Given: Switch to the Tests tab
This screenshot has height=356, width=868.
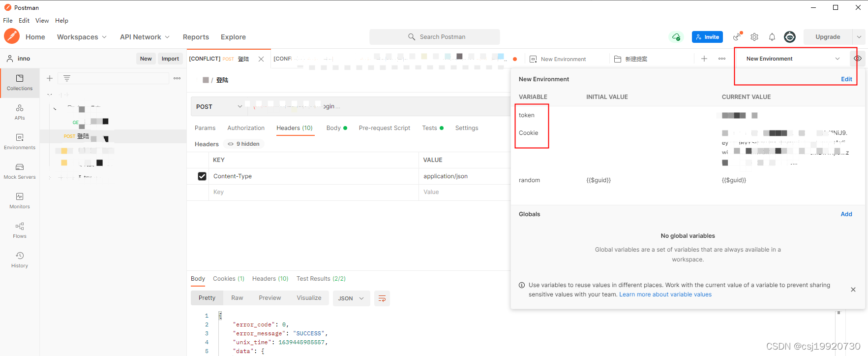Looking at the screenshot, I should point(433,128).
